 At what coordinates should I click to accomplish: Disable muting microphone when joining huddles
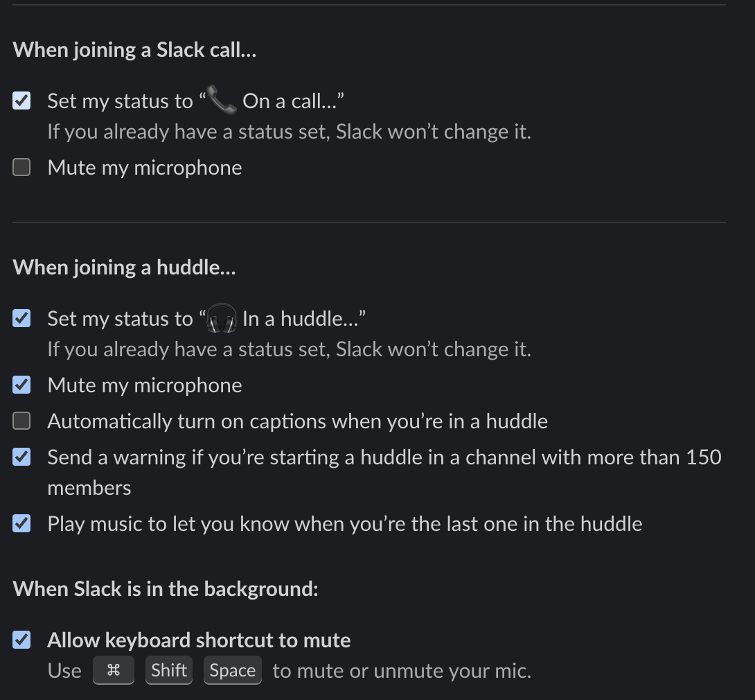coord(21,385)
